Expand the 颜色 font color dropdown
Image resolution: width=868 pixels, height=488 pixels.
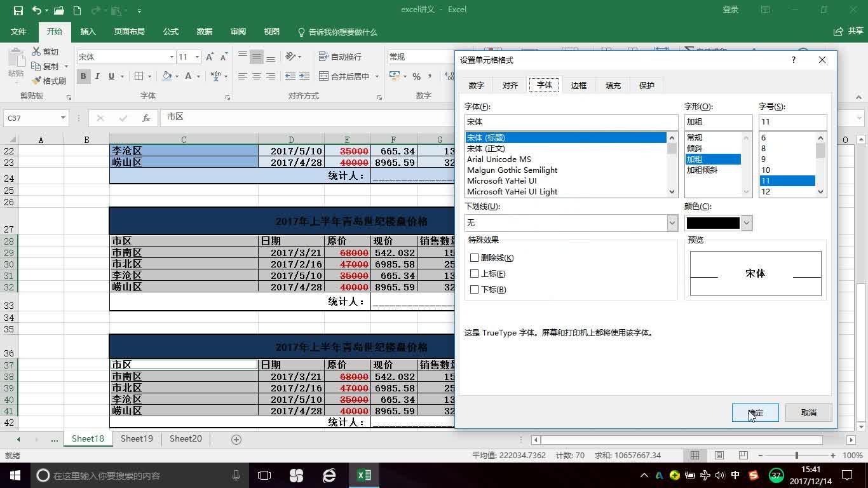click(747, 223)
